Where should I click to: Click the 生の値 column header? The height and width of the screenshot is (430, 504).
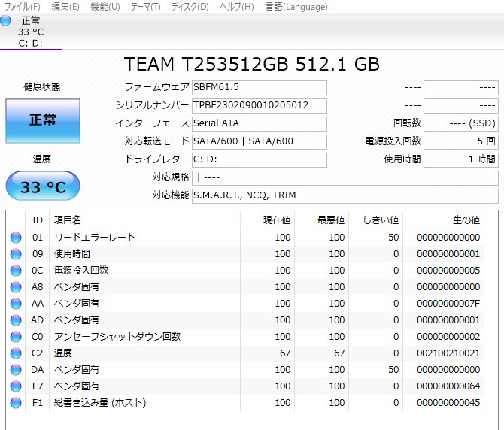click(444, 220)
